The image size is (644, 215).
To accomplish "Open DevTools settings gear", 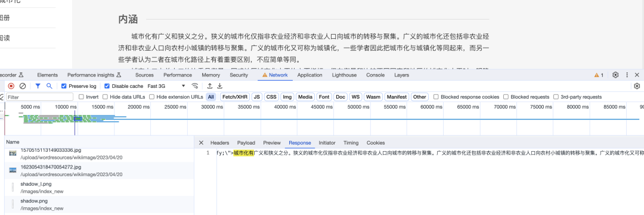I will [x=615, y=75].
